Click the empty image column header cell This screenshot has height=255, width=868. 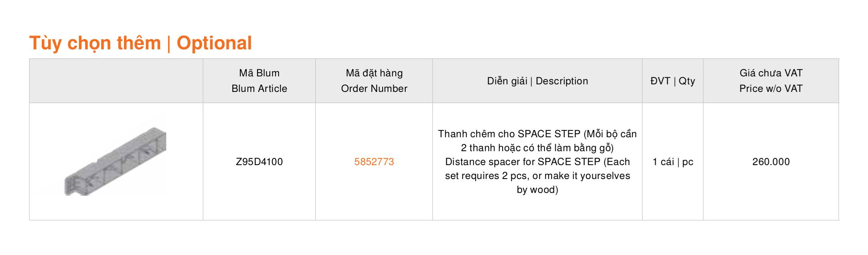click(116, 81)
